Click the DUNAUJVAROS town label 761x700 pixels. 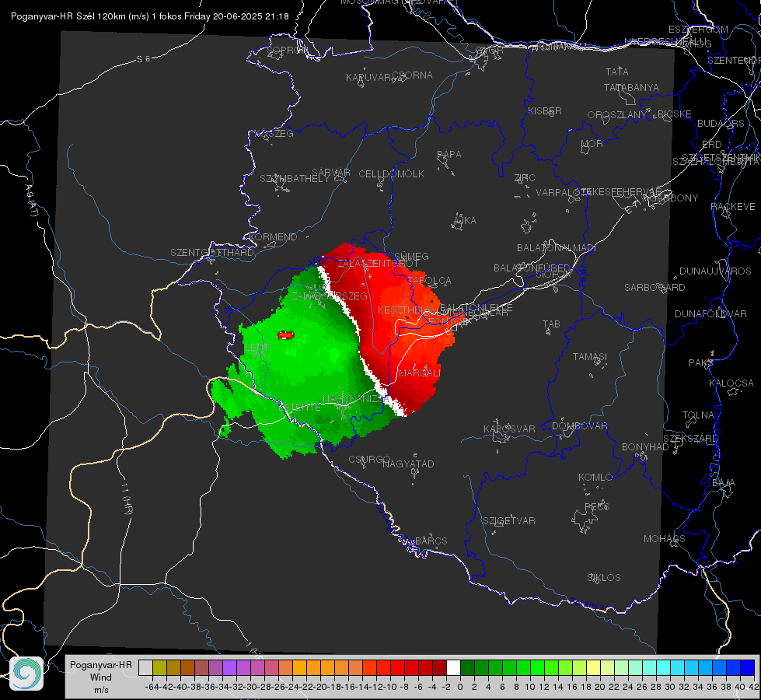click(715, 271)
